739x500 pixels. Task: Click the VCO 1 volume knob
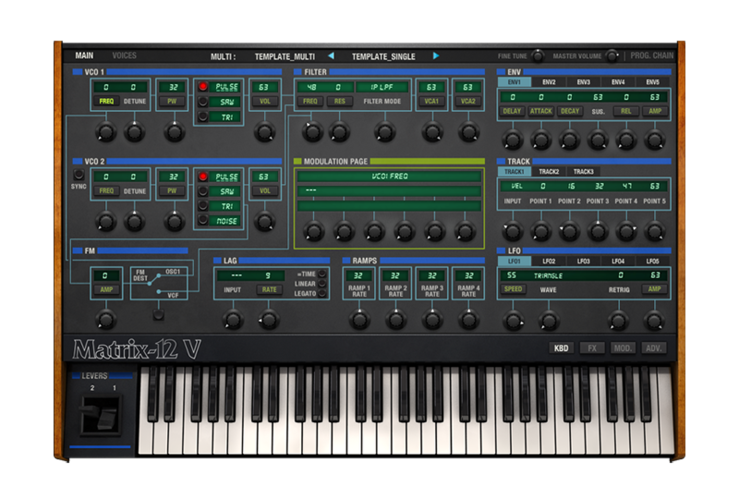click(x=264, y=132)
